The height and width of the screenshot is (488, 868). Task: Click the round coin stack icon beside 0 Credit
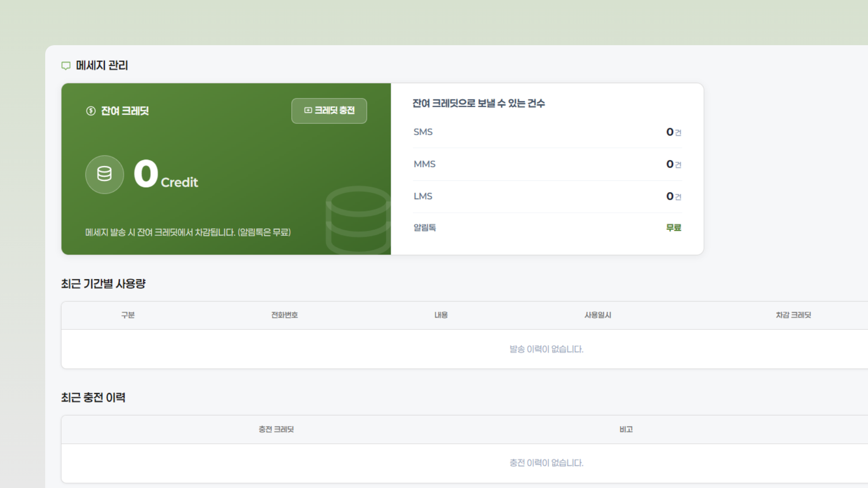click(x=104, y=174)
